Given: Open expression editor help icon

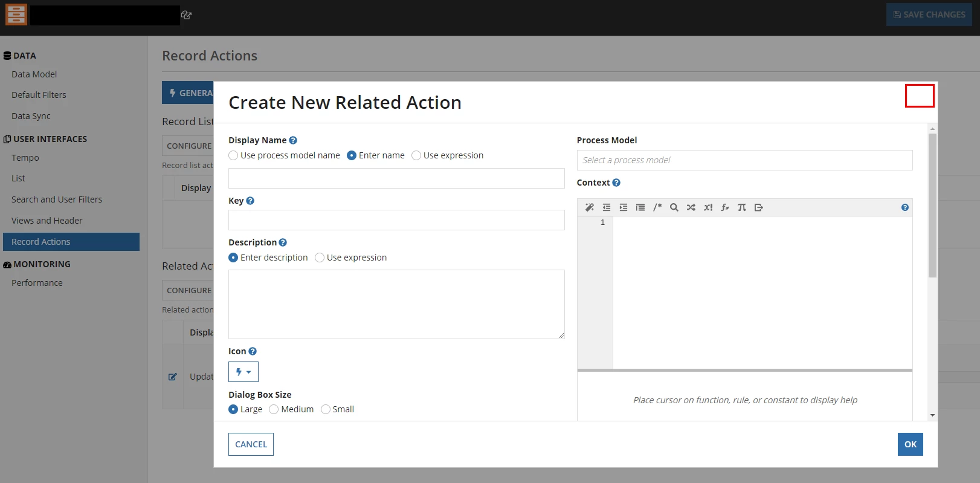Looking at the screenshot, I should (905, 207).
